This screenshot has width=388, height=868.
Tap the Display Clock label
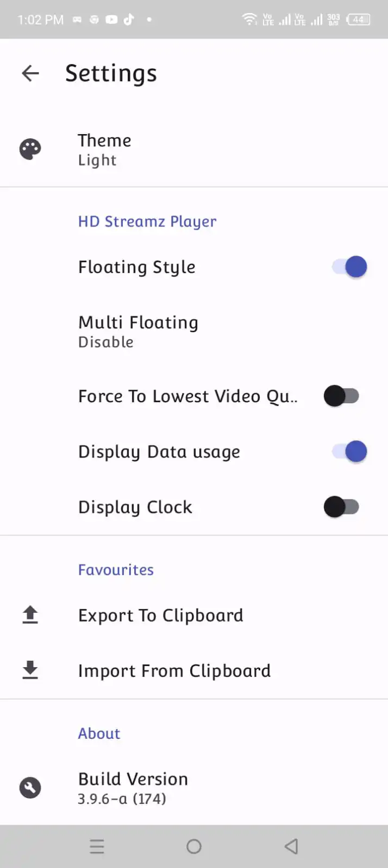pos(135,507)
